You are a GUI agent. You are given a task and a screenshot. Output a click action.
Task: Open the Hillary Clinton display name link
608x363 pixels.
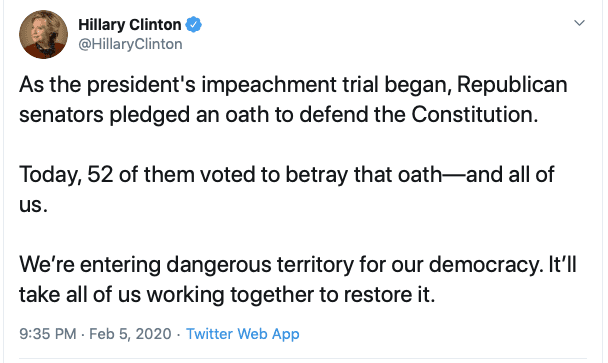click(x=130, y=25)
